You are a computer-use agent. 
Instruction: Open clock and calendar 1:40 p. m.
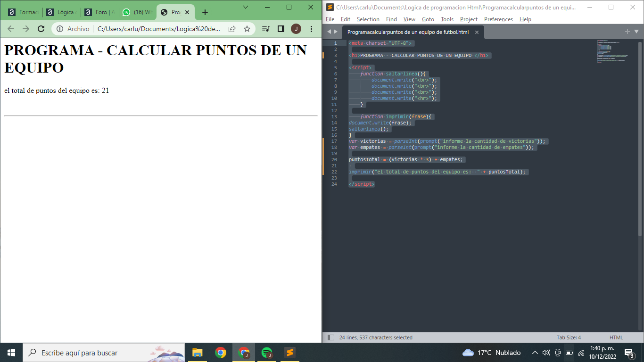[x=603, y=353]
